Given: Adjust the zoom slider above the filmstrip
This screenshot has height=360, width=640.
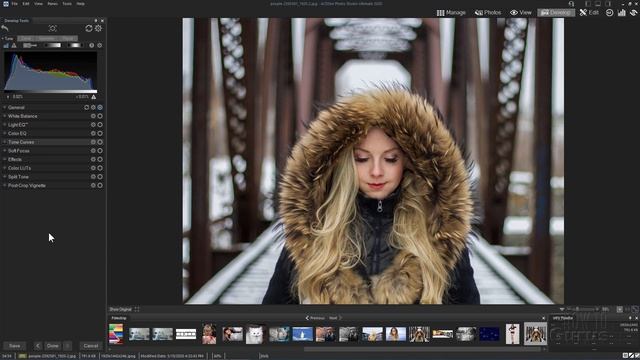Looking at the screenshot, I should [583, 309].
